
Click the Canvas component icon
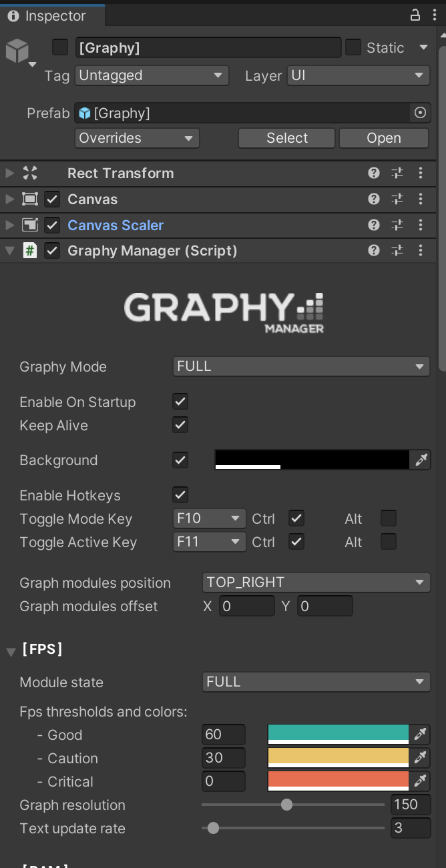[30, 199]
